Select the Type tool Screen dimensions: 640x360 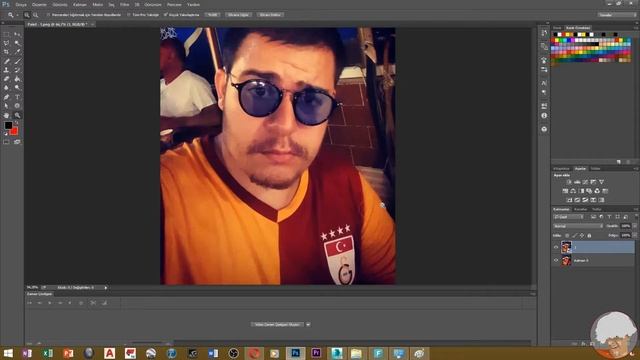click(17, 97)
